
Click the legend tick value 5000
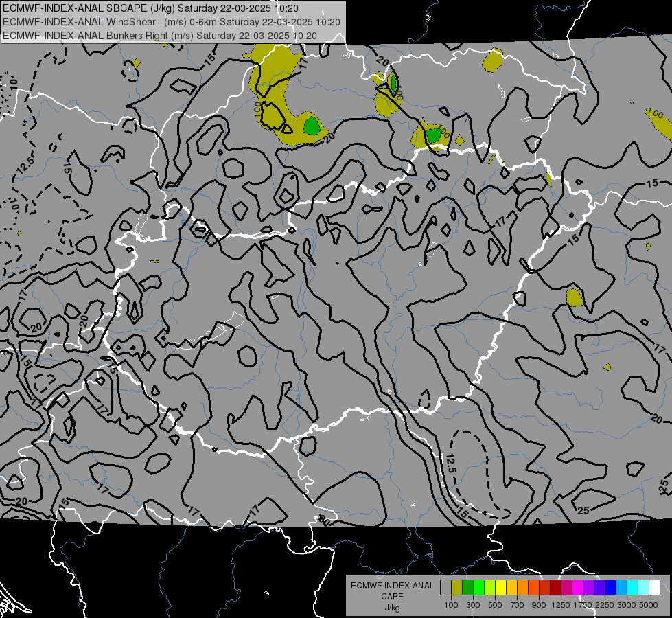click(x=649, y=605)
